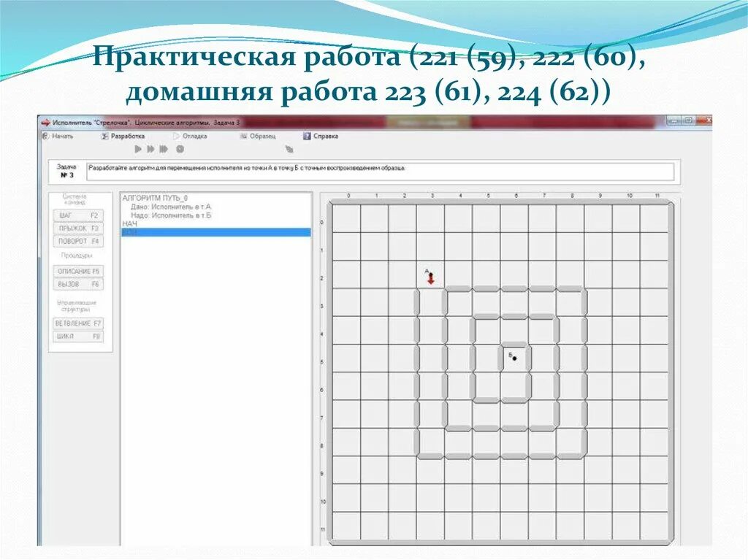
Task: Click point Б dot on the grid
Action: [x=514, y=358]
